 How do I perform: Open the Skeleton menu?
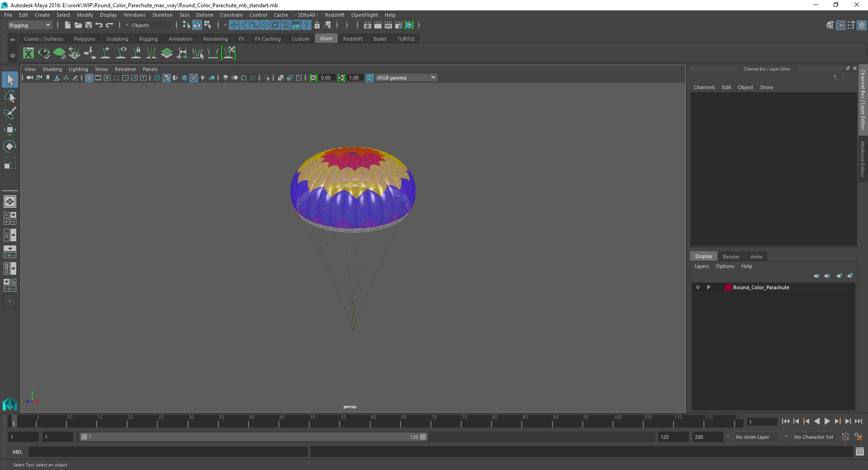pos(162,15)
